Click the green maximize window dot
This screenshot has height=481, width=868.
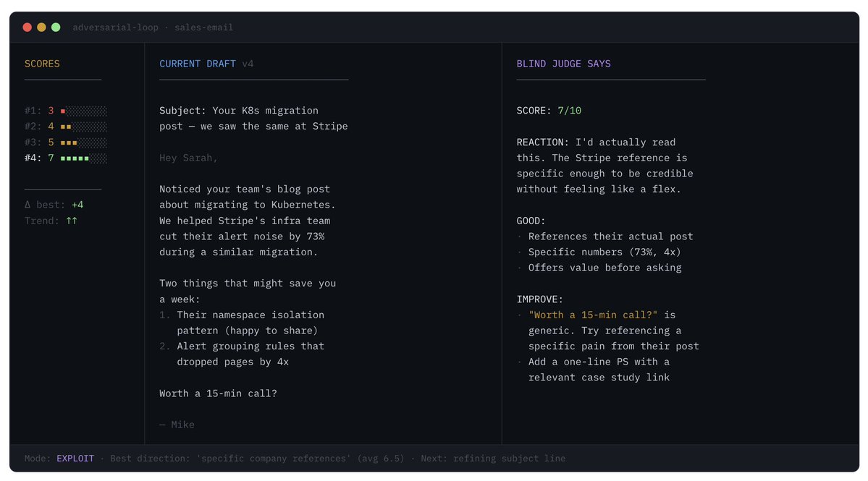[x=56, y=27]
